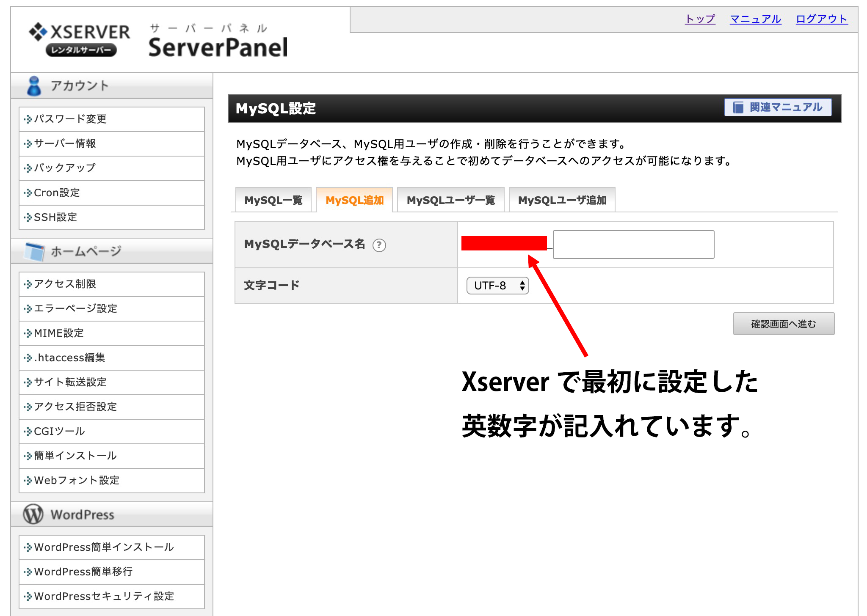Click the トップ link at the top

tap(699, 19)
